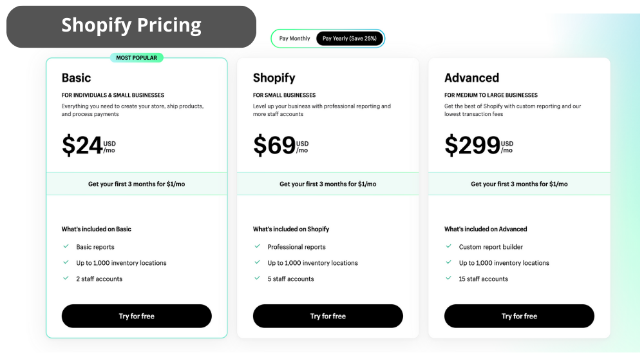Switch billing to Pay Monthly
The image size is (644, 361).
pyautogui.click(x=294, y=38)
